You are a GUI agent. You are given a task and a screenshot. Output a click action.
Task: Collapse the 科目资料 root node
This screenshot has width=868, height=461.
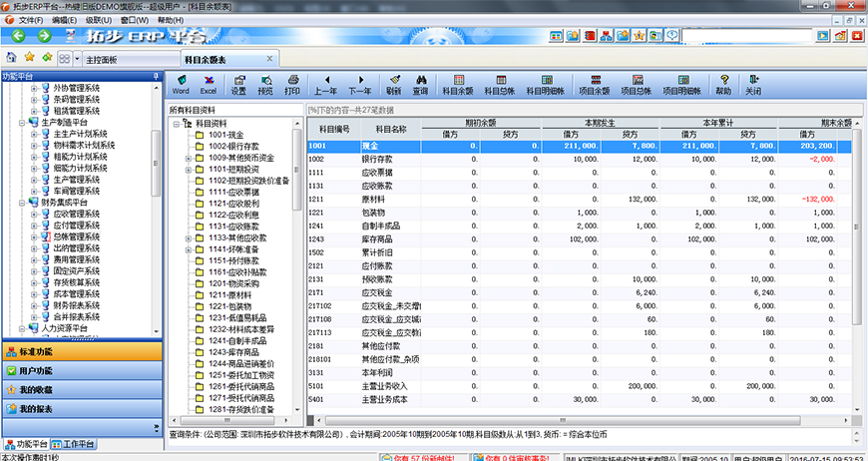click(x=176, y=124)
